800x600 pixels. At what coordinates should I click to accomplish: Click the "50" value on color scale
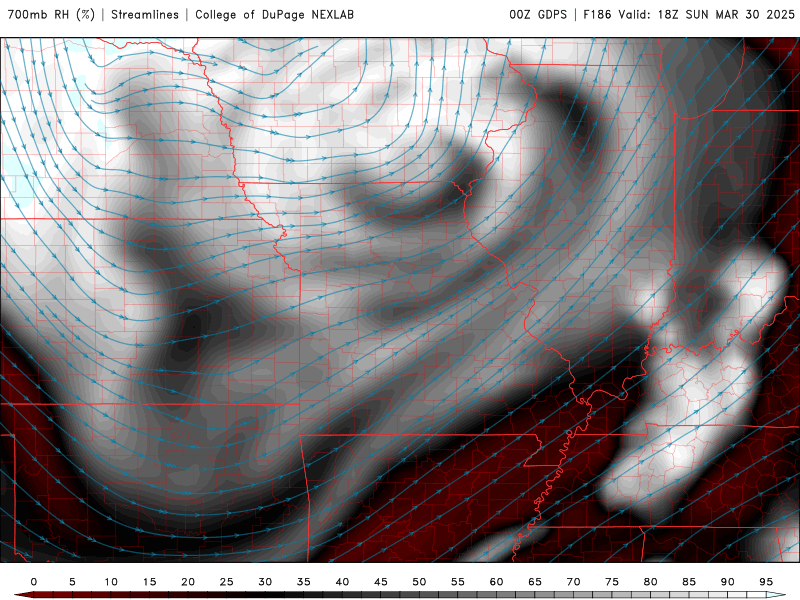[419, 582]
